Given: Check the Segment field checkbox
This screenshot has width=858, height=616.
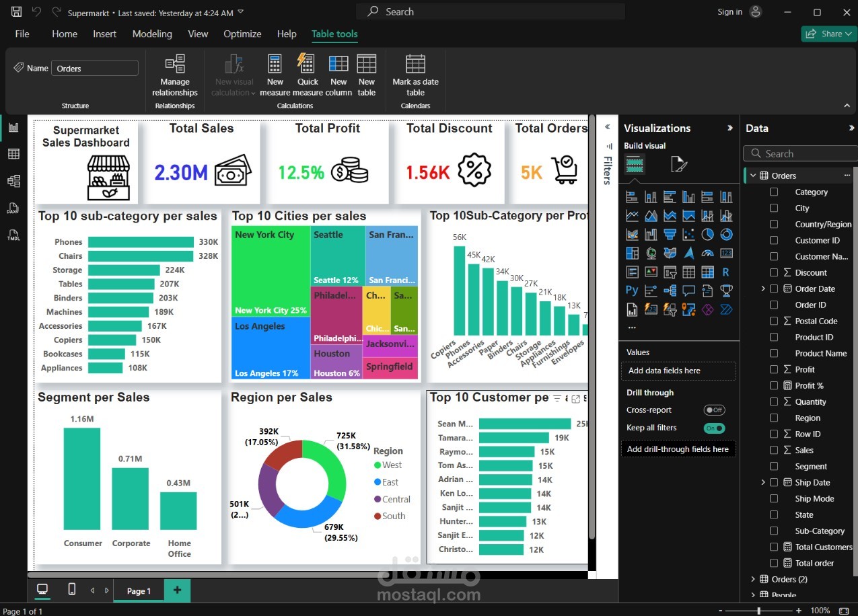Looking at the screenshot, I should point(774,466).
